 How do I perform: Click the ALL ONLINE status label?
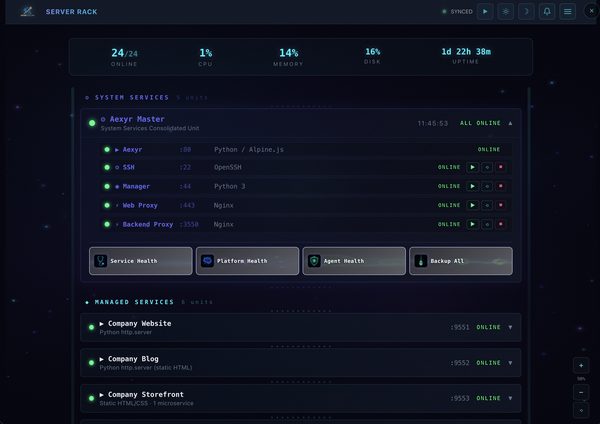point(480,123)
